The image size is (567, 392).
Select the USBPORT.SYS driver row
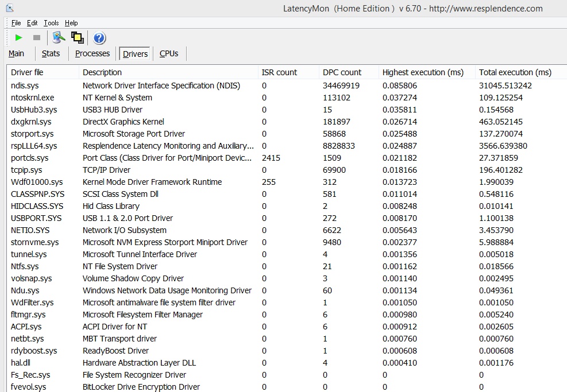(287, 218)
